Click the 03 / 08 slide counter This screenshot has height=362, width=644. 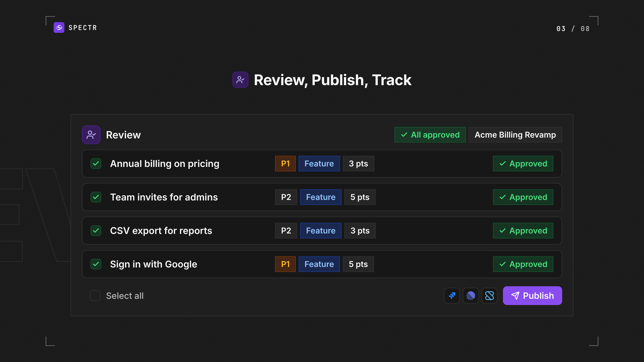tap(573, 28)
